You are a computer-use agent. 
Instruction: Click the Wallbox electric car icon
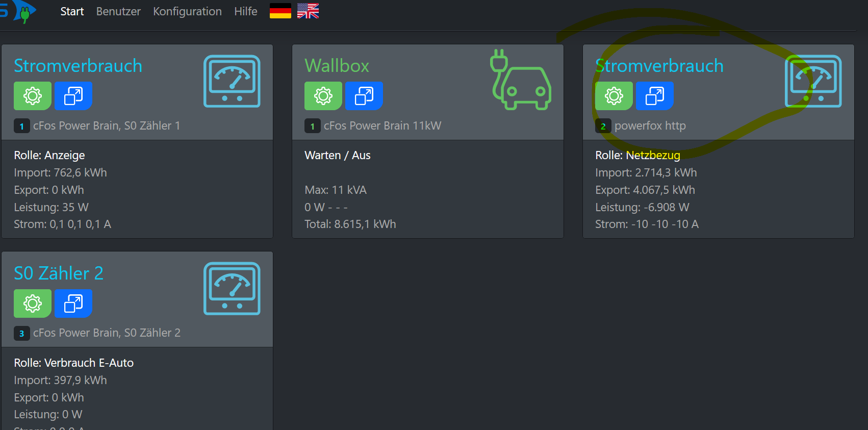click(x=521, y=80)
